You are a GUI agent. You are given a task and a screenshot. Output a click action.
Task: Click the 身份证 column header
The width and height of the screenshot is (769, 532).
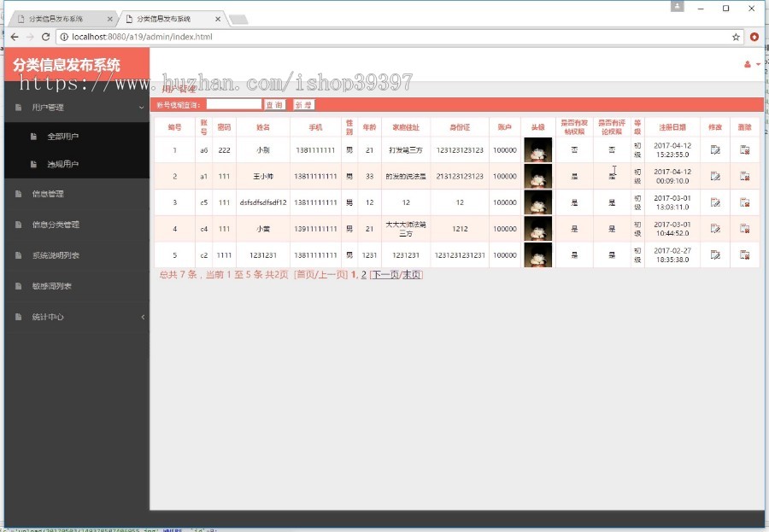[x=460, y=127]
